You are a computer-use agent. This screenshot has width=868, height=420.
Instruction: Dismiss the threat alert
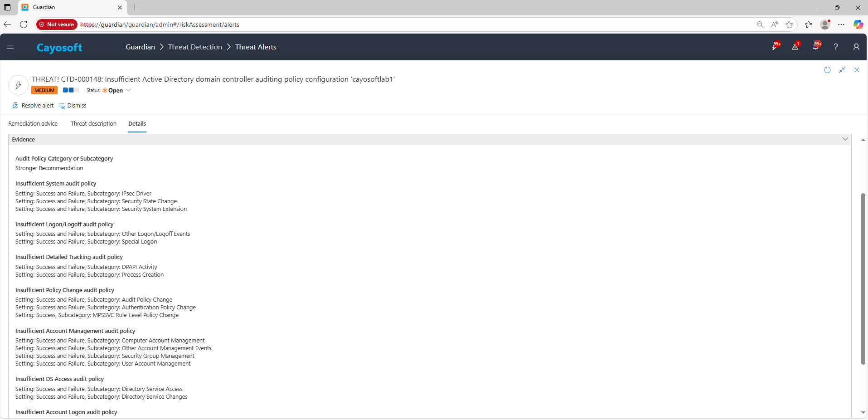(x=73, y=106)
